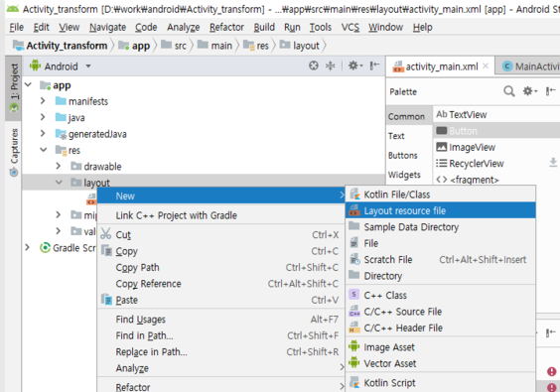
Task: Hide the Project tool window
Action: pos(374,65)
